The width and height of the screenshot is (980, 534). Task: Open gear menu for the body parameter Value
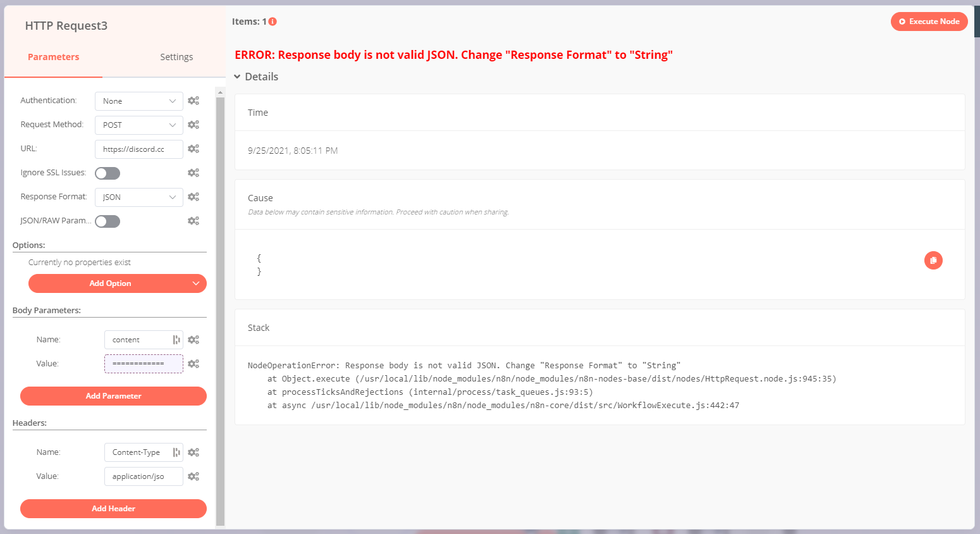(x=193, y=363)
